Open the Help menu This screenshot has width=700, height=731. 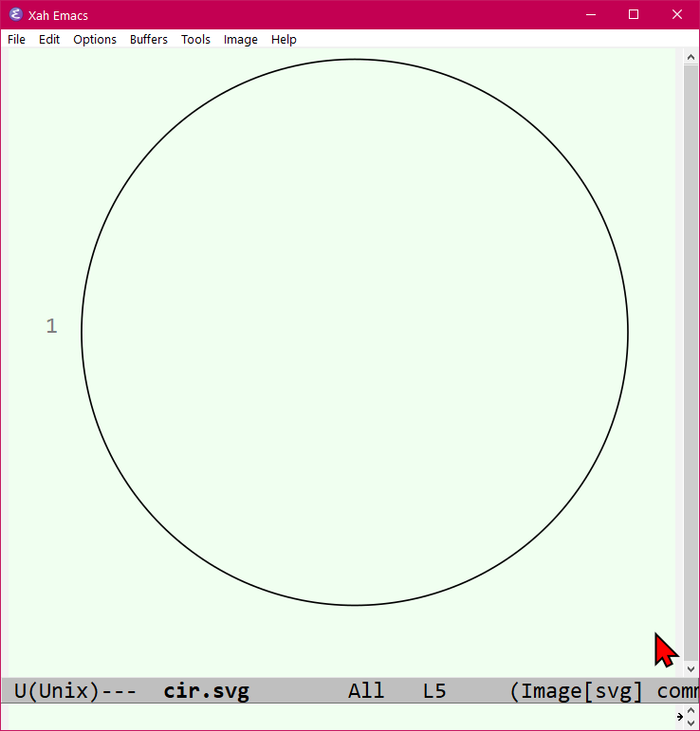click(284, 39)
